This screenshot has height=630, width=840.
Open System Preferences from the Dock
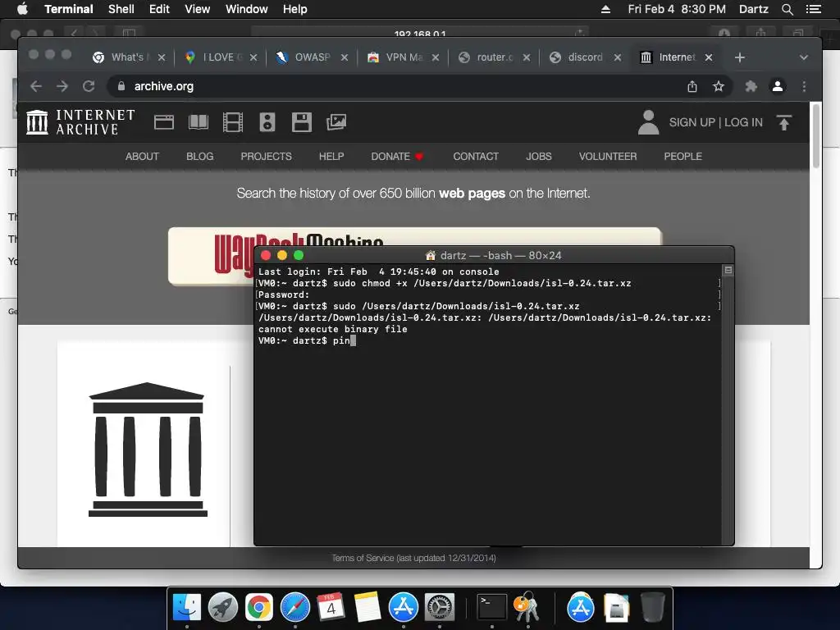[440, 608]
